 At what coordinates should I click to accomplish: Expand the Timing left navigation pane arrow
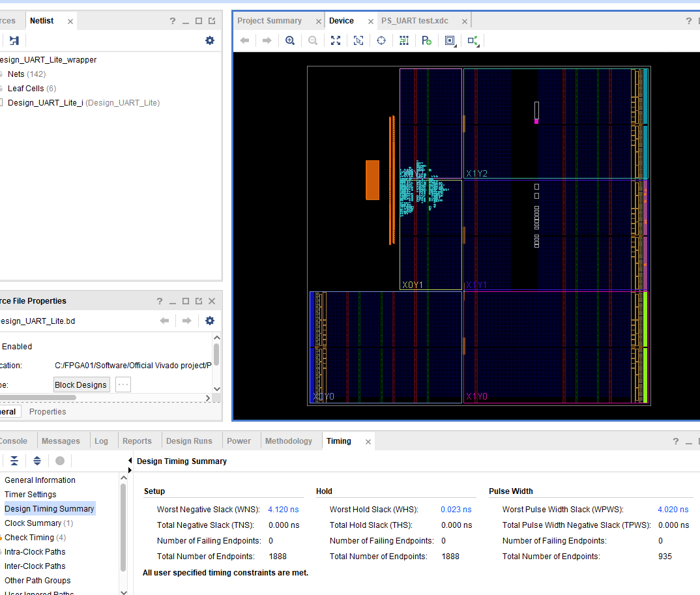(x=130, y=470)
